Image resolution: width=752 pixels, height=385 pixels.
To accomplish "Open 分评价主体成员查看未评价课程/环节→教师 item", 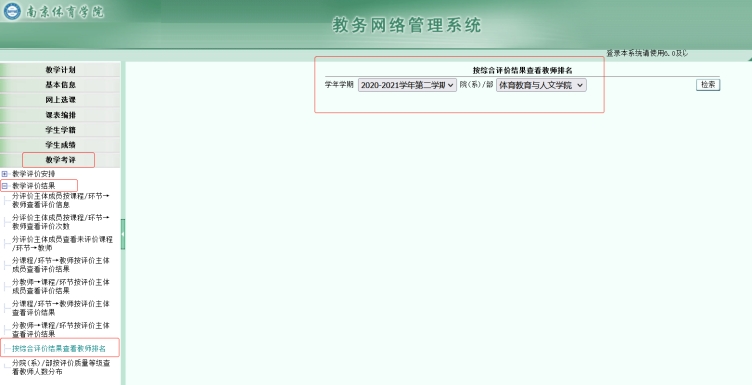I will click(x=62, y=244).
